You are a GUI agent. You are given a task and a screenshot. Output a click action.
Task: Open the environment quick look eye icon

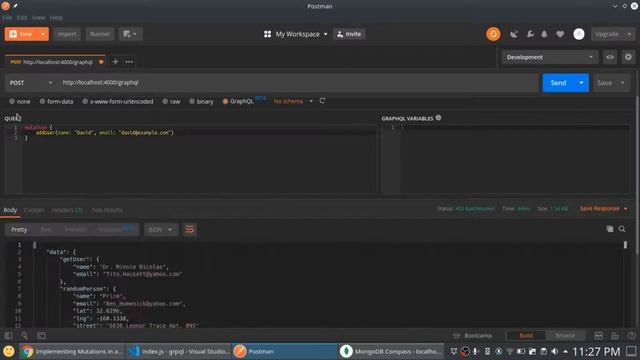610,57
